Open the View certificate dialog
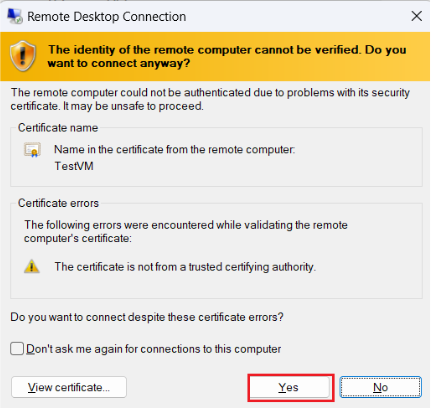Viewport: 431px width, 410px height. tap(69, 387)
